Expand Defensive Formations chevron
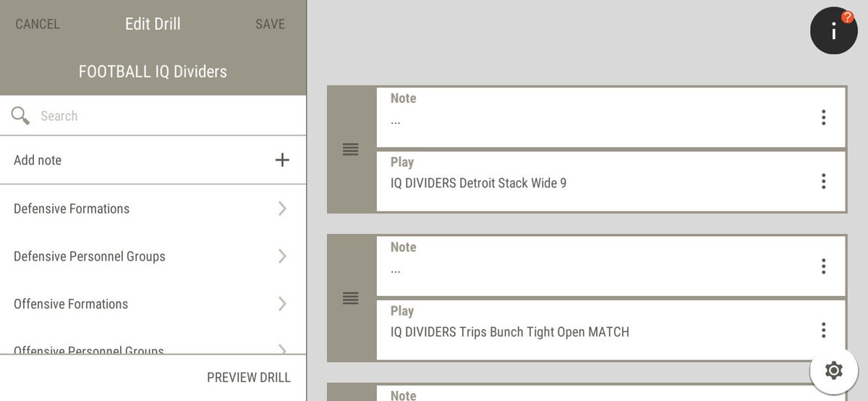This screenshot has width=868, height=401. pos(282,208)
